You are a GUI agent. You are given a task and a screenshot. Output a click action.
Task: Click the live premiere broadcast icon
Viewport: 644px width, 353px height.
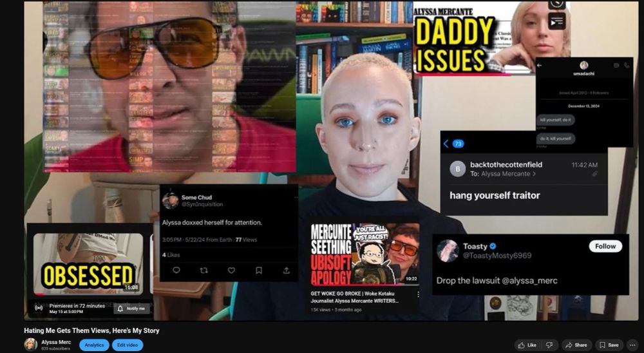coord(39,308)
